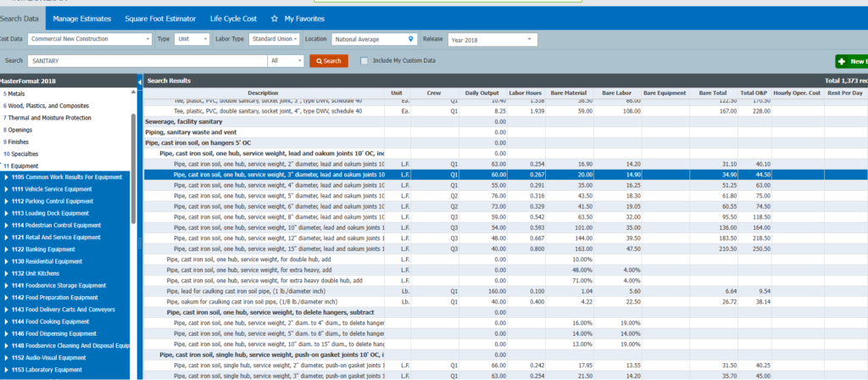Click the 250.50 Total O&P cell

pos(755,249)
